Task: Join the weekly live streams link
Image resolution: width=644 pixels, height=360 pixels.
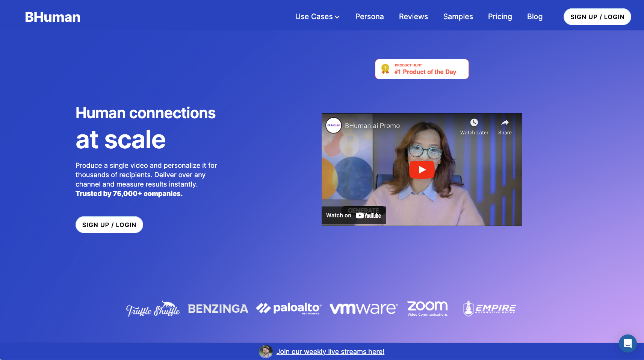Action: click(x=330, y=352)
